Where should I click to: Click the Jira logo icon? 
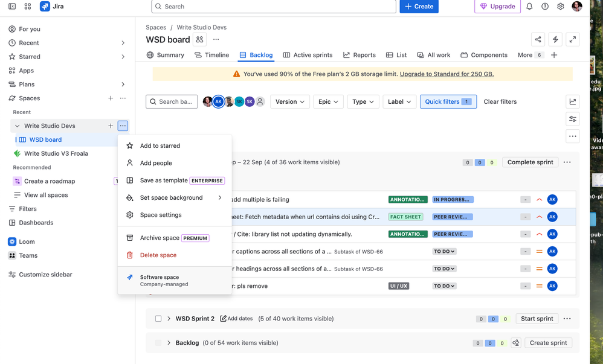click(x=45, y=7)
